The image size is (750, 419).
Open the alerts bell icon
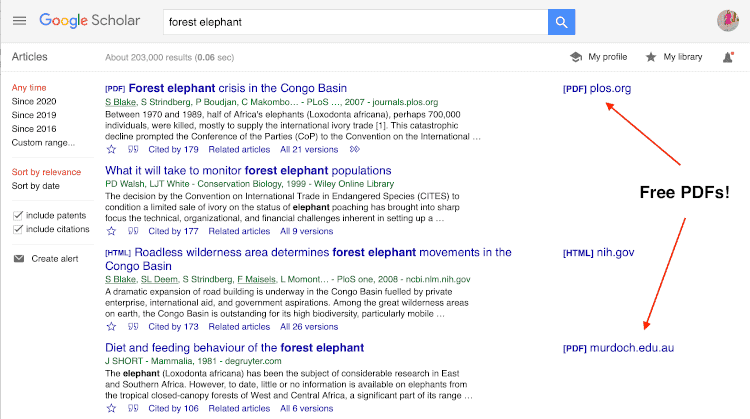[728, 57]
